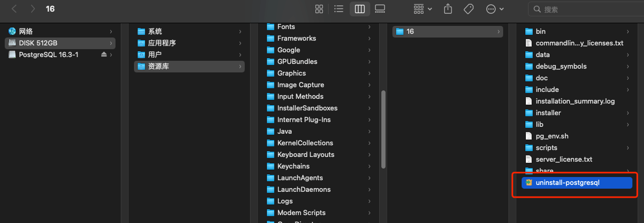The width and height of the screenshot is (644, 223).
Task: Eject the PostgreSQL 16.3-1 volume
Action: point(104,55)
